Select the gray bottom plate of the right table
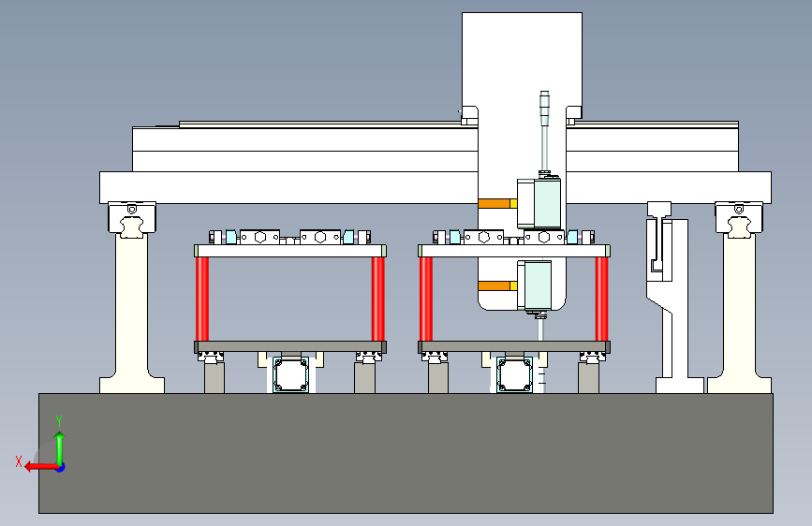 click(x=514, y=346)
